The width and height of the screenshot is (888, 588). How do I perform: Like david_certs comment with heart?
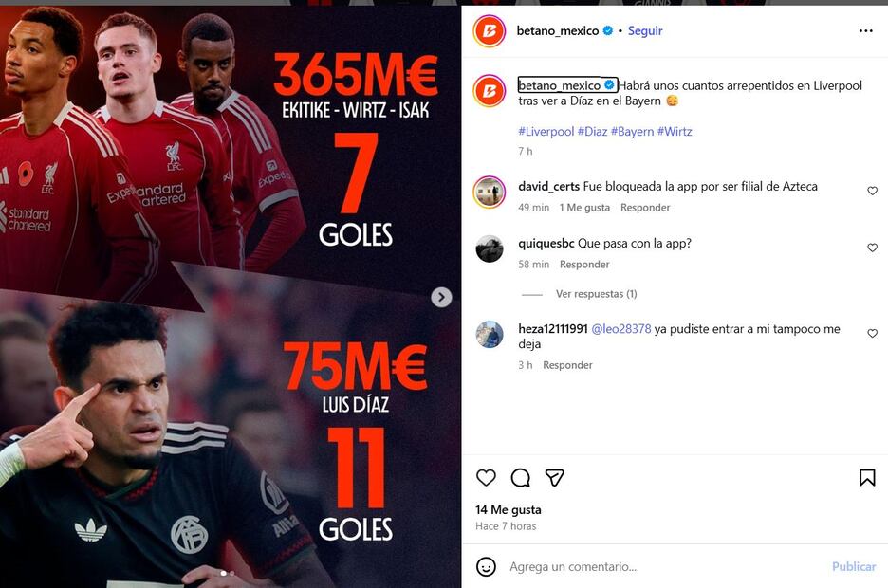point(872,191)
